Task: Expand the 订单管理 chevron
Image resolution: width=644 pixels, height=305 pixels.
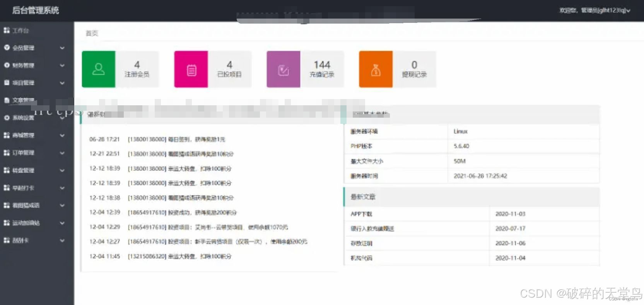Action: (62, 152)
